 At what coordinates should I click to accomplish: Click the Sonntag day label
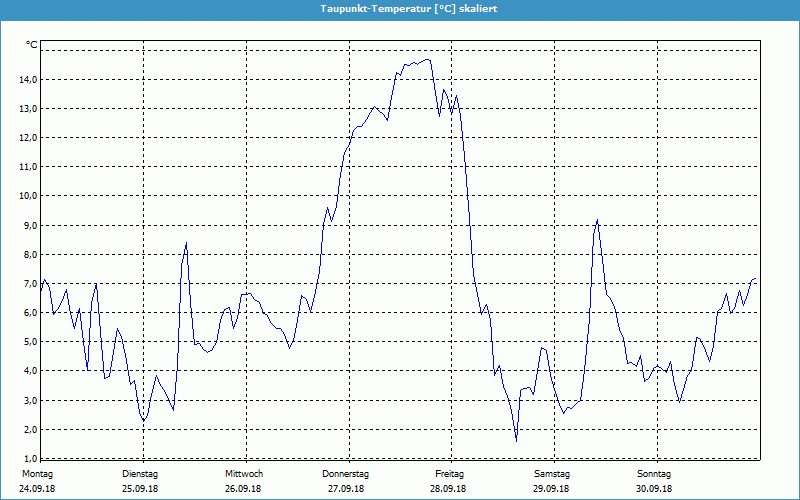[654, 474]
